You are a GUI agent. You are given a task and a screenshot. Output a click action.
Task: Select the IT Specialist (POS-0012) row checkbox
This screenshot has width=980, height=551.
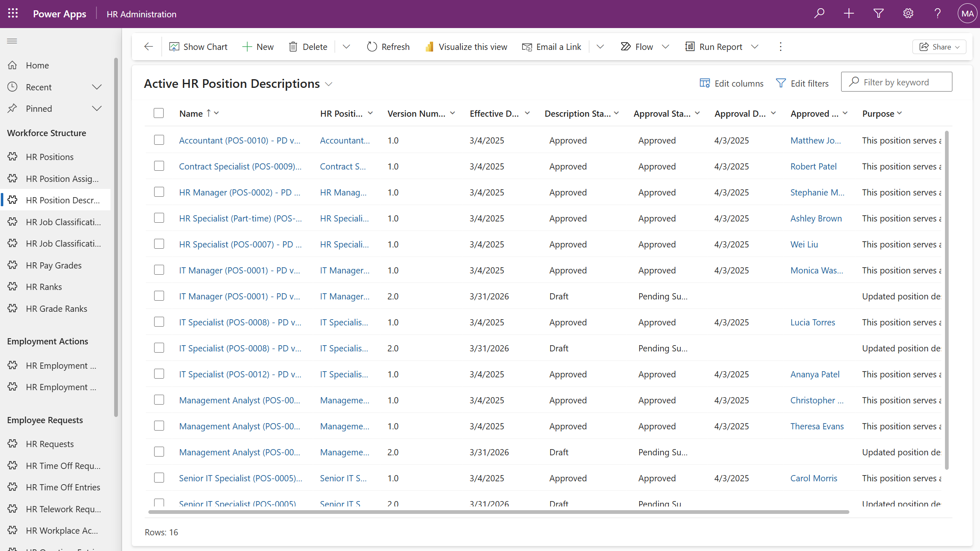tap(159, 374)
